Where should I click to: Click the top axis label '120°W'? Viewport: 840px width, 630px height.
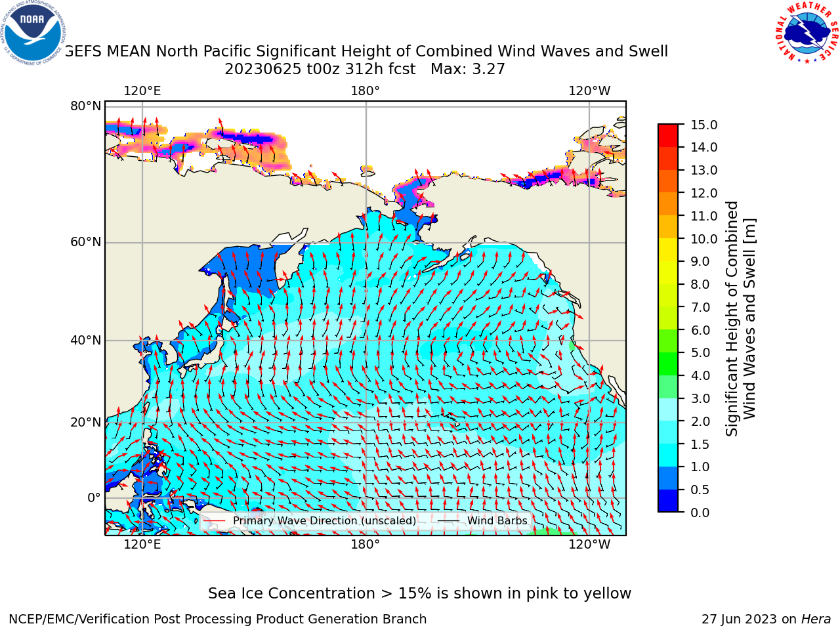(x=589, y=91)
